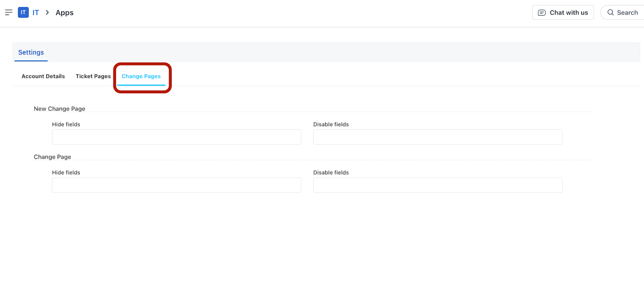Screen dimensions: 644x295
Task: Click Change Page Disable fields input
Action: 438,185
